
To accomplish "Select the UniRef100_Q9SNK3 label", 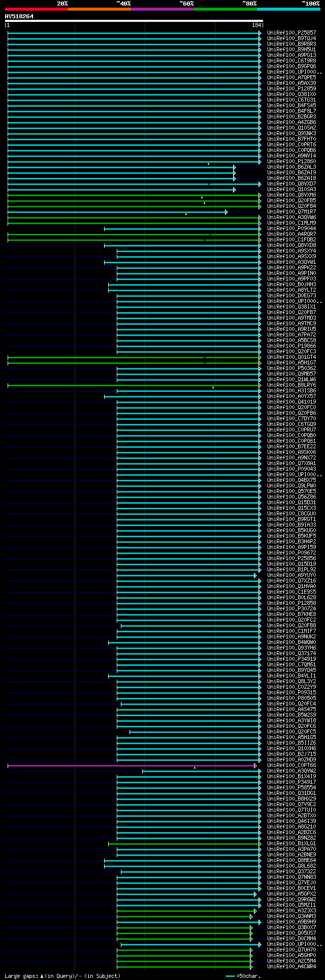I will pos(291,134).
